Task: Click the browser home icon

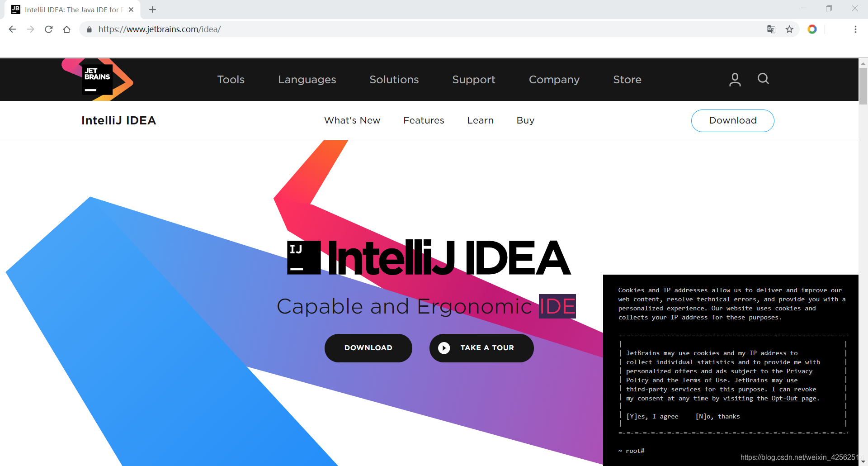Action: pos(67,29)
